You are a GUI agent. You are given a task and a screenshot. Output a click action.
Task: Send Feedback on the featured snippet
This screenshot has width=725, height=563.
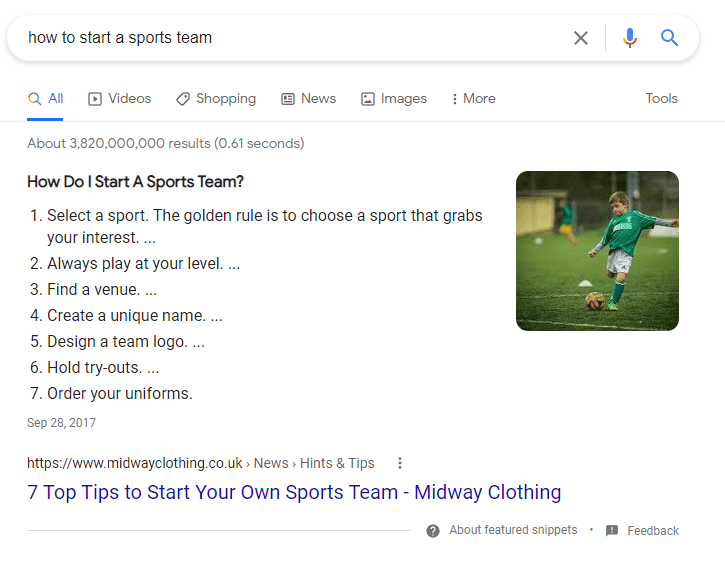coord(653,531)
